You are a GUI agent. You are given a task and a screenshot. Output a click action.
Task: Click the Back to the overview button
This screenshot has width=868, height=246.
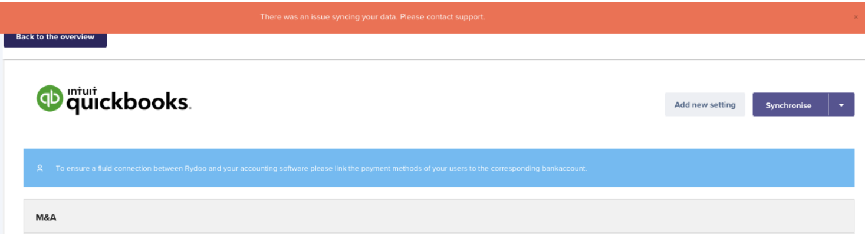(55, 37)
